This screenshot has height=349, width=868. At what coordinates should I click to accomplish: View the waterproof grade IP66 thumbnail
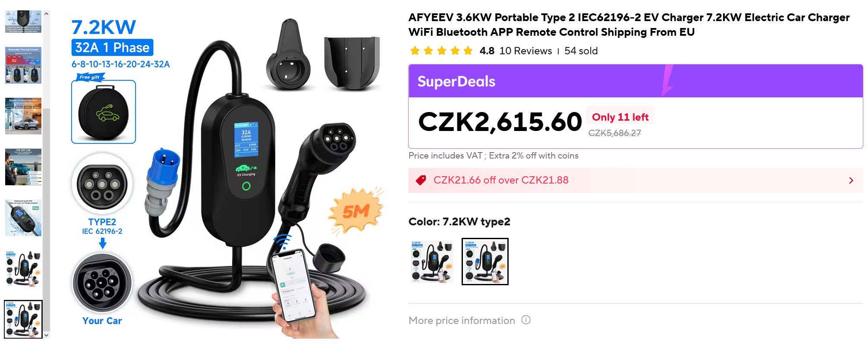click(23, 218)
